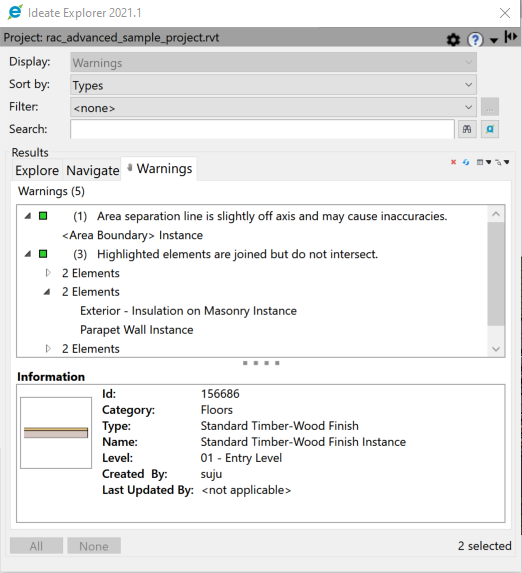Expand the first 2 Elements row
The image size is (522, 573).
(48, 273)
